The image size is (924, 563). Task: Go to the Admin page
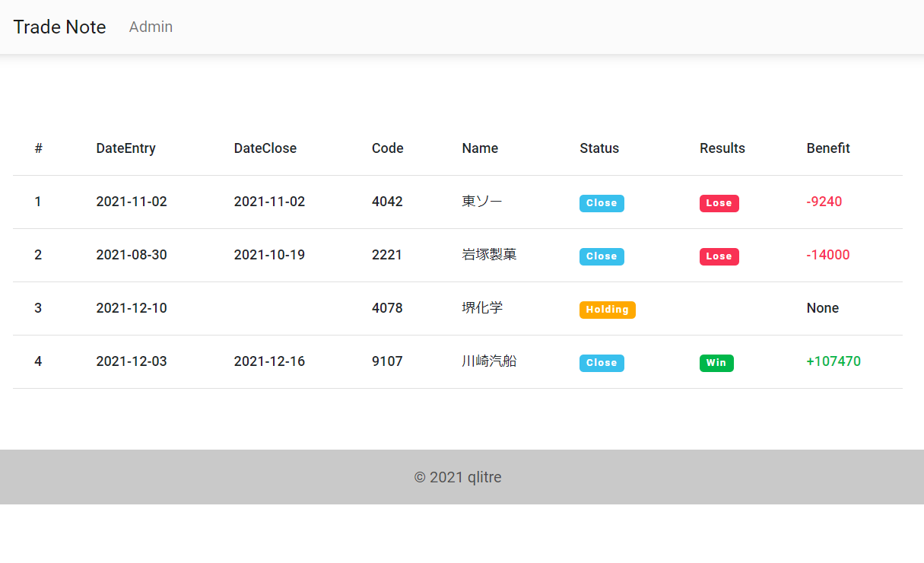coord(151,27)
